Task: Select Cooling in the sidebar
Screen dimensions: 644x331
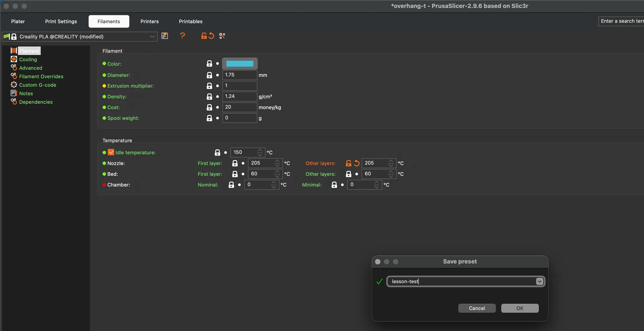Action: 28,59
